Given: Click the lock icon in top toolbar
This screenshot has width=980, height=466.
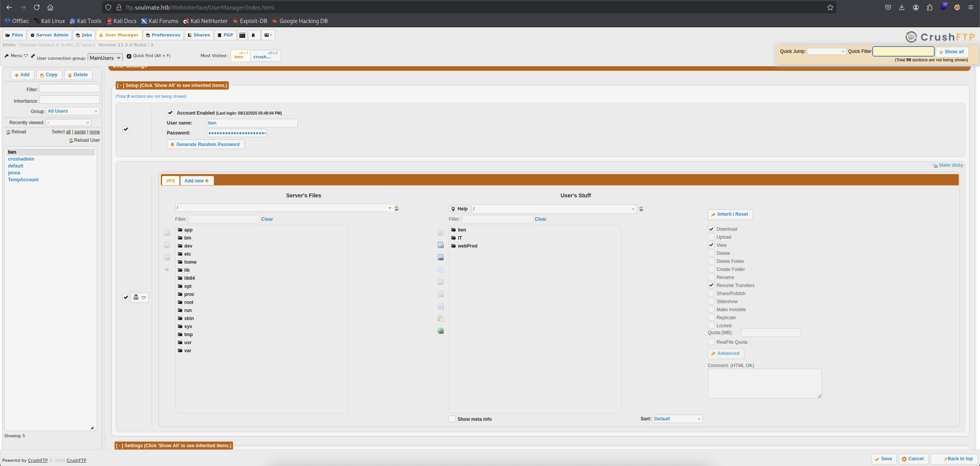Looking at the screenshot, I should [253, 35].
